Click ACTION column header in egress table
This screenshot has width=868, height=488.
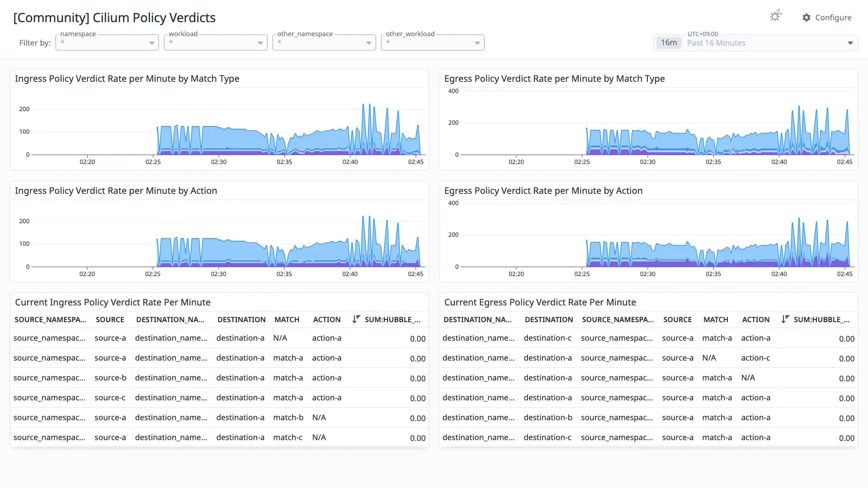(756, 319)
